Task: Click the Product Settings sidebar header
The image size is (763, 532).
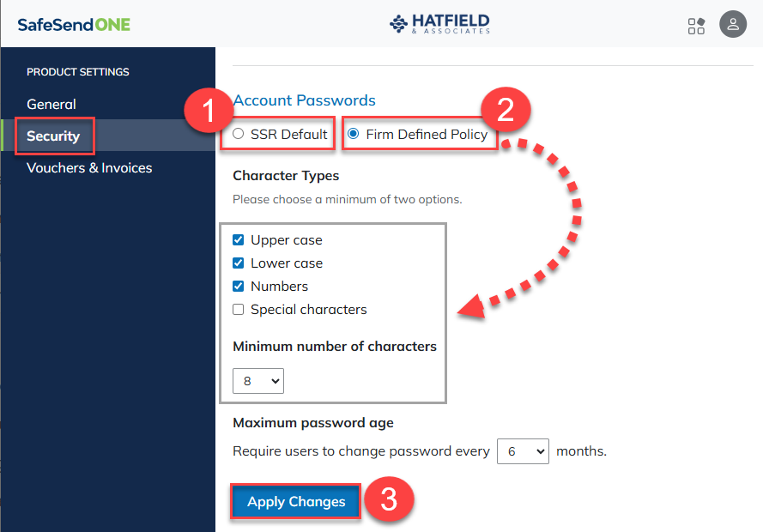Action: tap(78, 72)
